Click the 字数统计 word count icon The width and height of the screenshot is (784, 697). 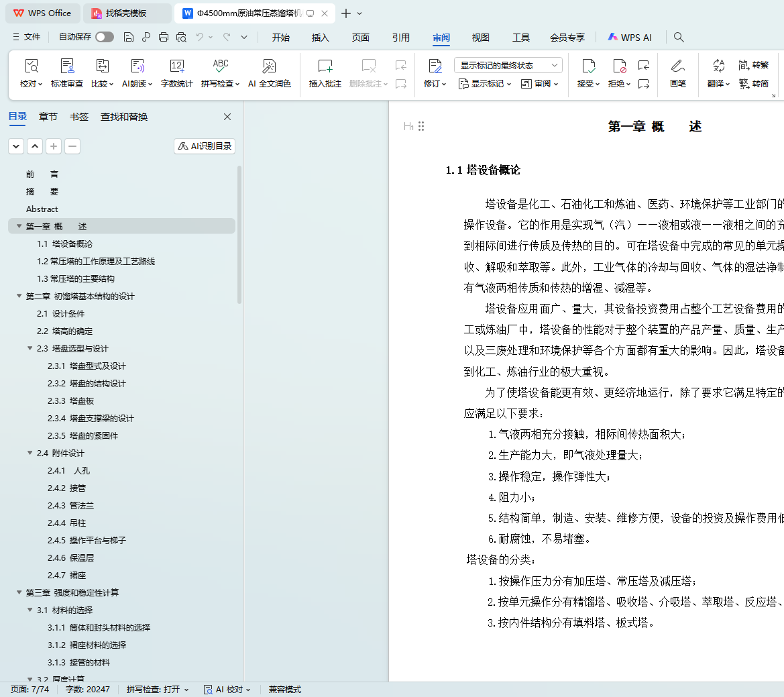click(176, 66)
